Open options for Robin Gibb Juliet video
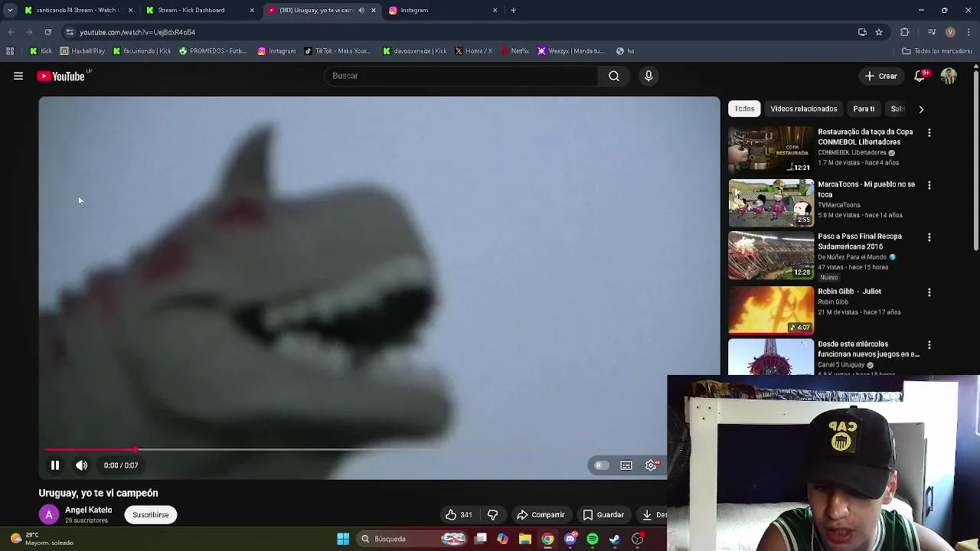 [929, 292]
